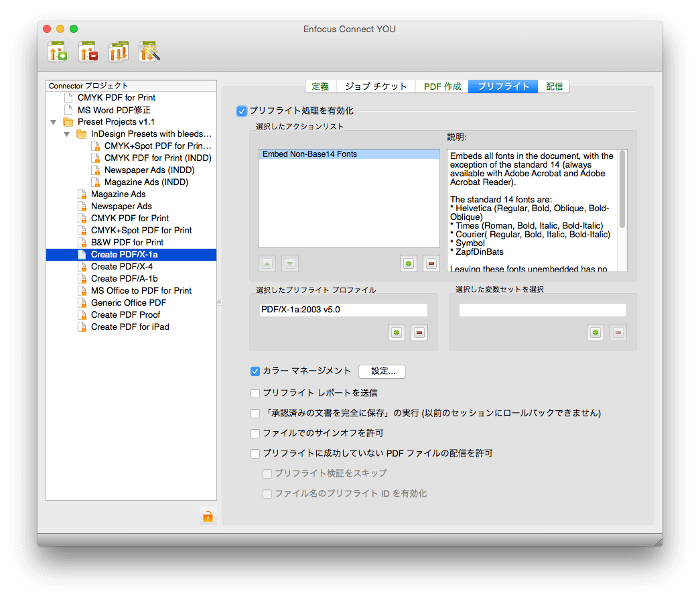Screen dimensions: 700x600
Task: Select the プリフライト tab
Action: 503,86
